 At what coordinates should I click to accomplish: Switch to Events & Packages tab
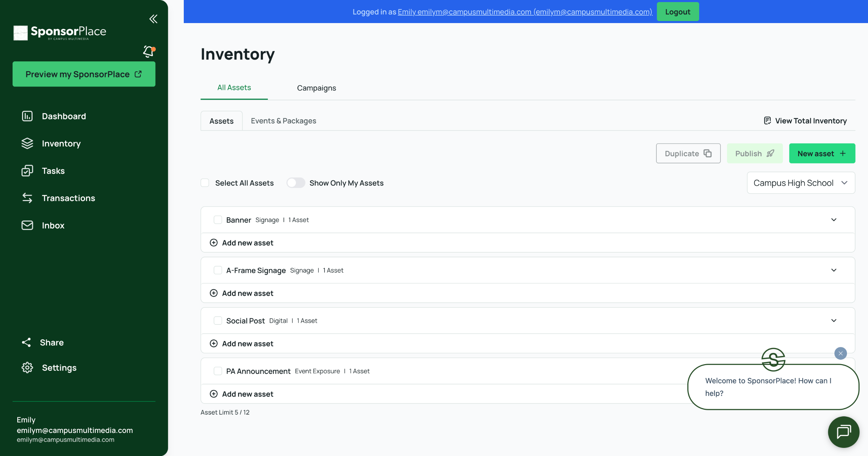283,121
